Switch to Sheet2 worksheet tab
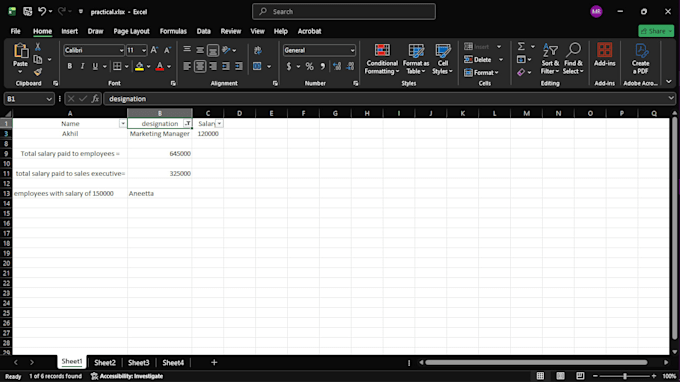This screenshot has width=680, height=382. [x=105, y=362]
